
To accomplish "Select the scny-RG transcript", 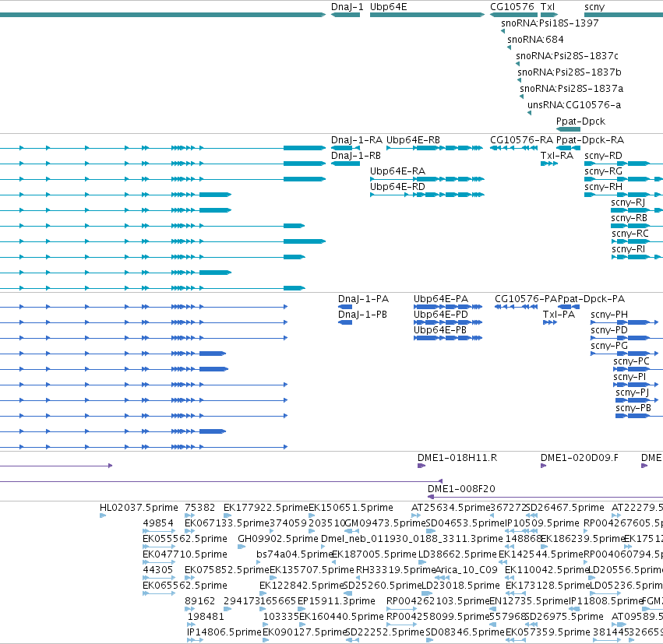I will coord(624,179).
